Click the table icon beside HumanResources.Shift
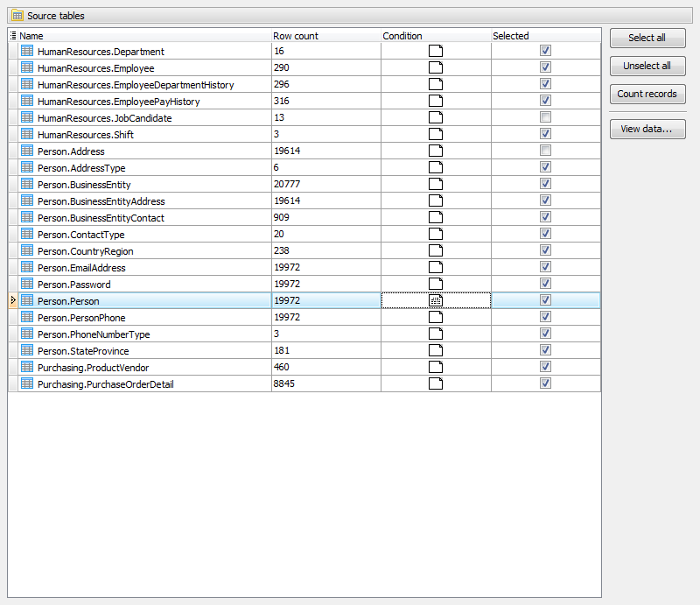The height and width of the screenshot is (605, 700). [26, 134]
